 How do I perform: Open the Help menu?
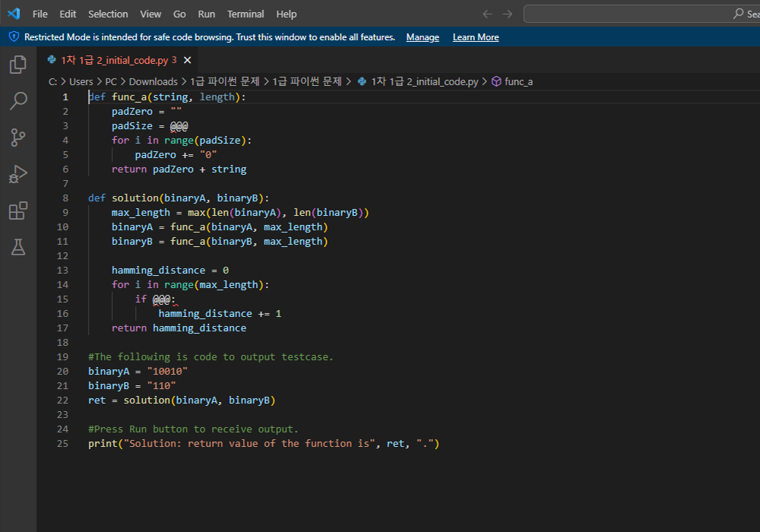(x=287, y=14)
